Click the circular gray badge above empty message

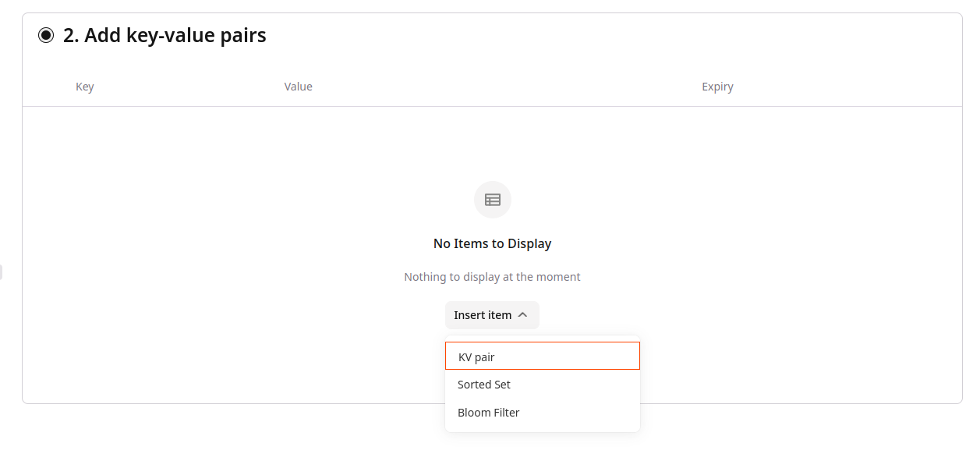[x=493, y=200]
